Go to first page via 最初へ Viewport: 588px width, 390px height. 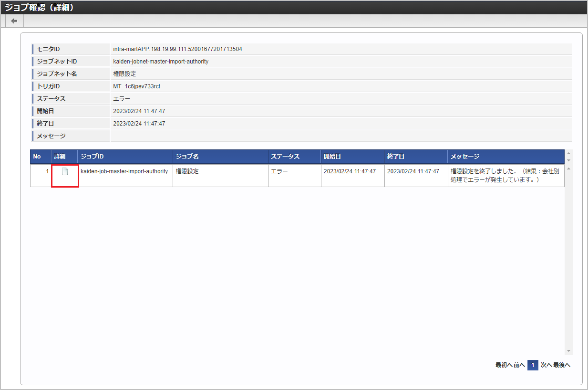[504, 365]
